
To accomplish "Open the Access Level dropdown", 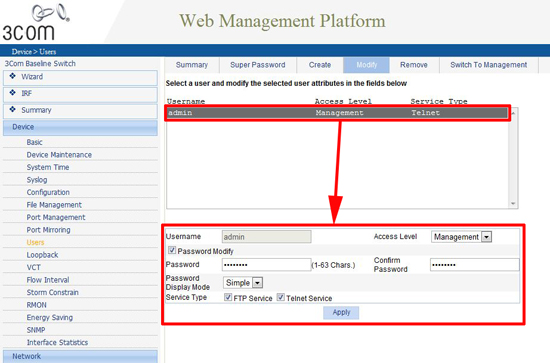I will click(461, 237).
